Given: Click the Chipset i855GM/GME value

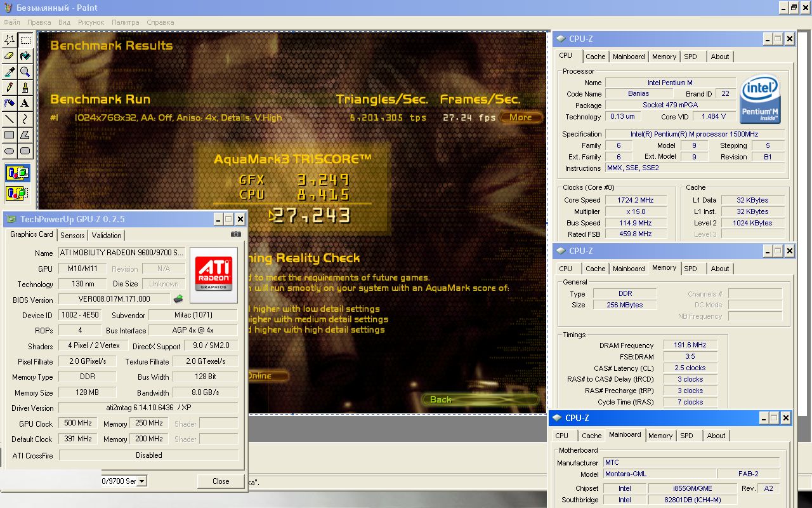Looking at the screenshot, I should click(x=693, y=488).
